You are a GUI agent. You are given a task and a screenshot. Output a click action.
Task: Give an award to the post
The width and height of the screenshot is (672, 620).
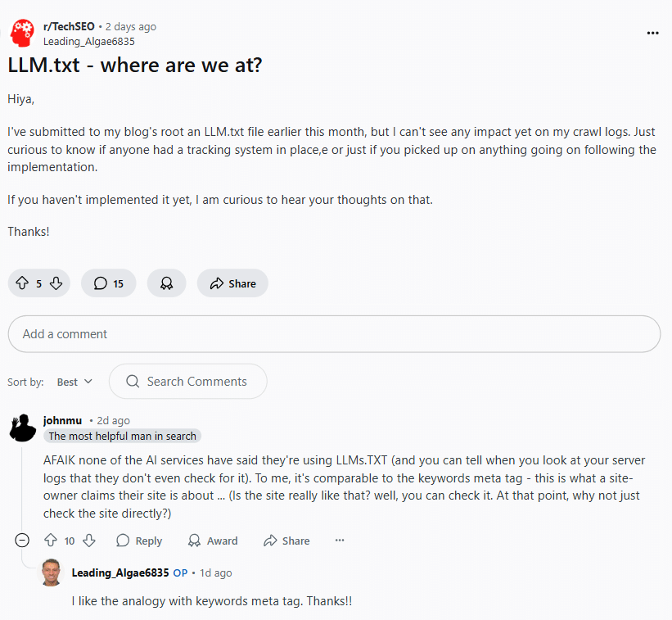166,283
